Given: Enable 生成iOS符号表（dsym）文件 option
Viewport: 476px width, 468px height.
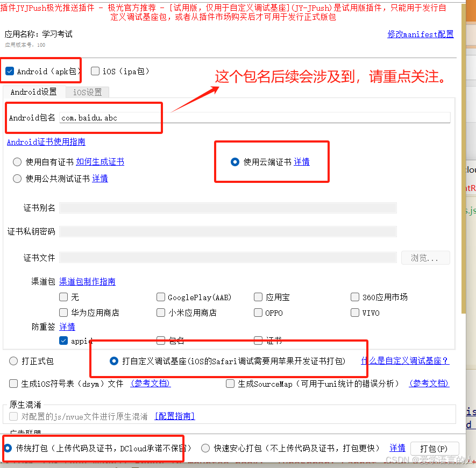Looking at the screenshot, I should [x=12, y=384].
